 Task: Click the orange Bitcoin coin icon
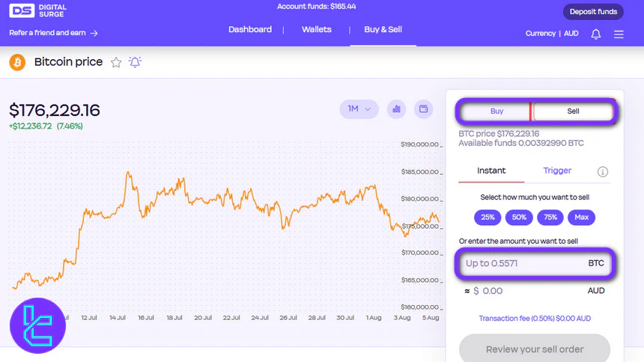pos(17,62)
